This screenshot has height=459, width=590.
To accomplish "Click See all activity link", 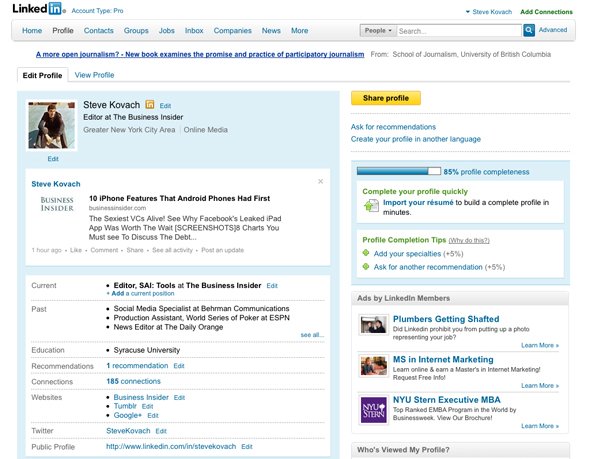I will click(x=172, y=250).
